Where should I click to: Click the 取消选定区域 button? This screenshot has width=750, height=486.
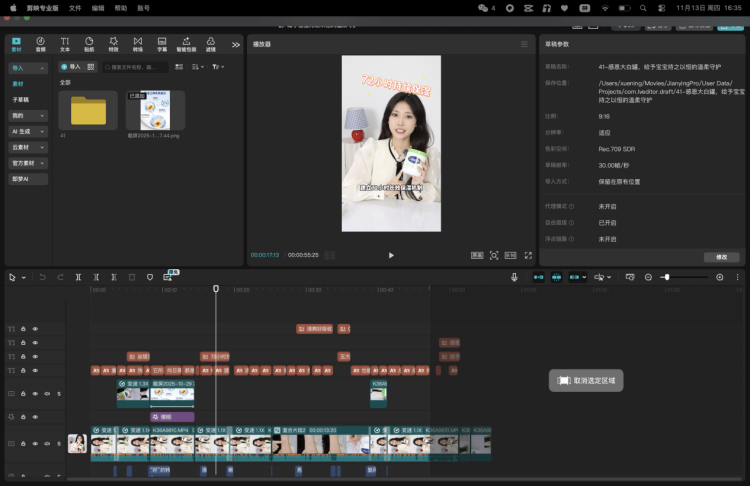coord(587,381)
